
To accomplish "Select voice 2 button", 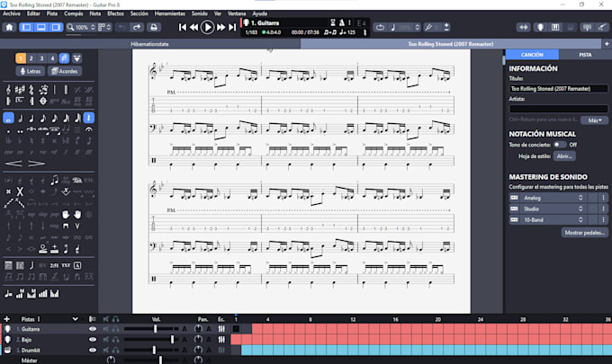I will pyautogui.click(x=31, y=58).
